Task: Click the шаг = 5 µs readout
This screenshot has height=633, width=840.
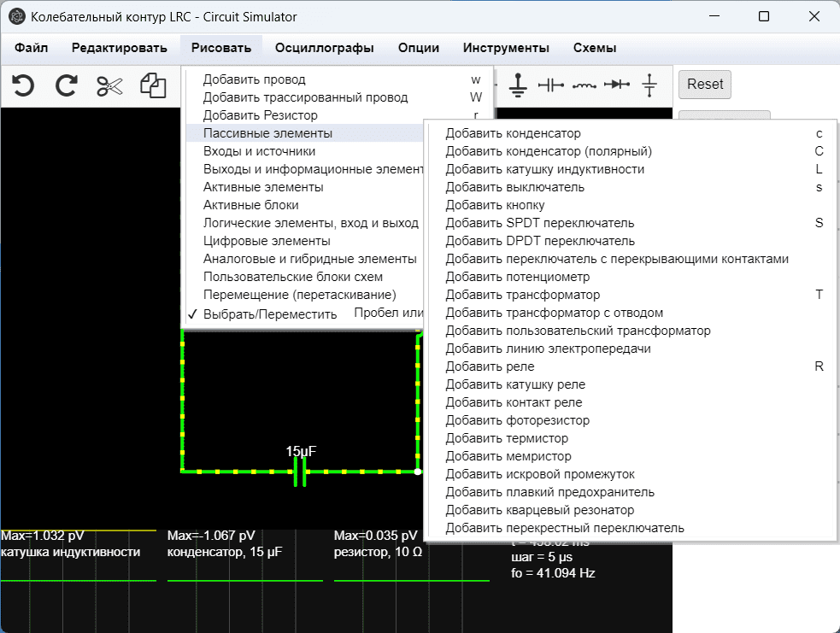Action: pos(542,557)
